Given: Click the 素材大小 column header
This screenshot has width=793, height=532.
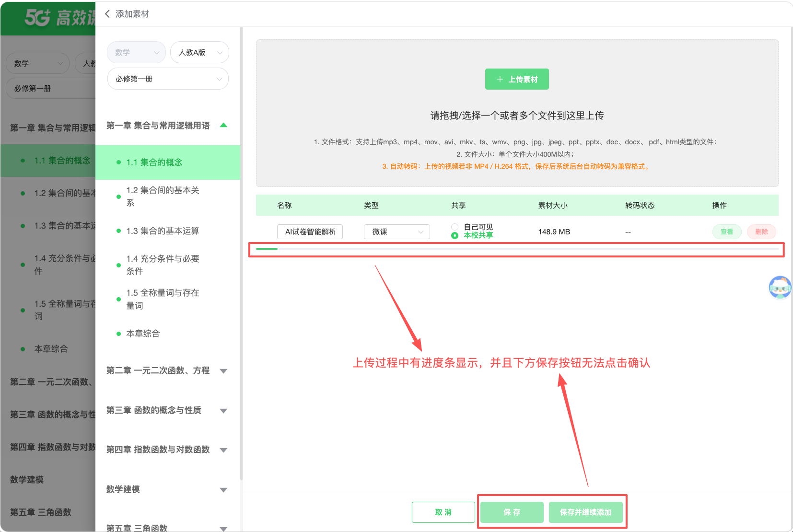Looking at the screenshot, I should point(553,205).
